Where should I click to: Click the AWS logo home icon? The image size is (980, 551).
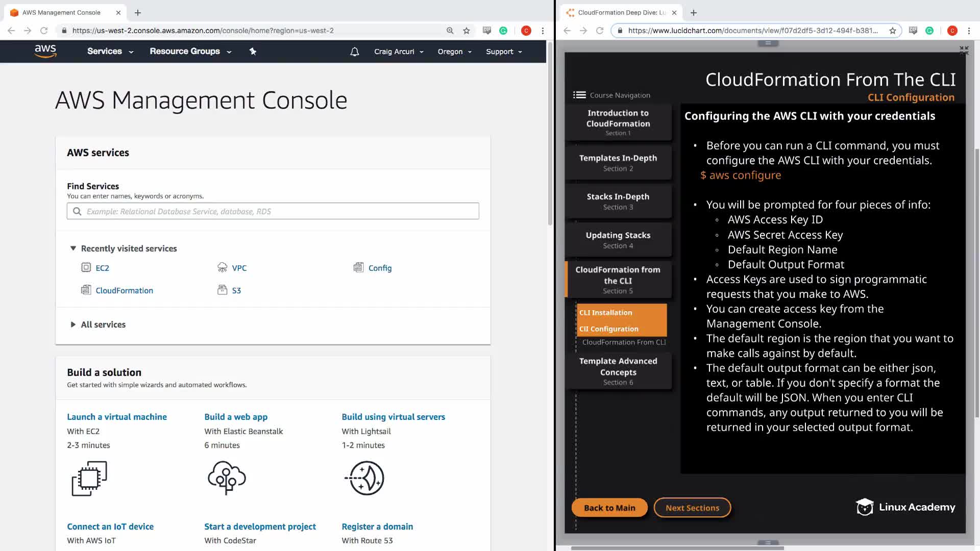tap(45, 51)
